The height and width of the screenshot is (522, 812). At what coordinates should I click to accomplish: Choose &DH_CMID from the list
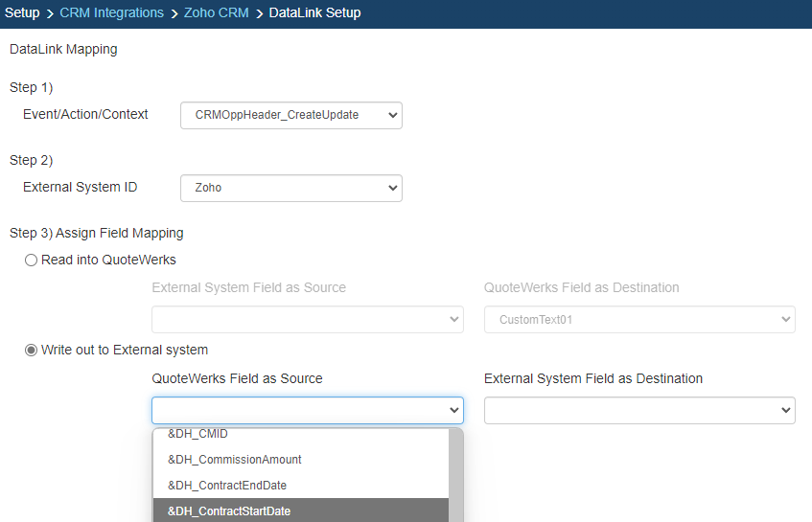pos(197,435)
